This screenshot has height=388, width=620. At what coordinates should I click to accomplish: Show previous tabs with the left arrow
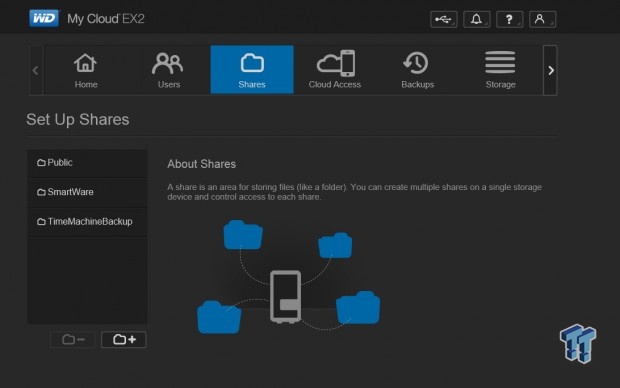pos(36,70)
